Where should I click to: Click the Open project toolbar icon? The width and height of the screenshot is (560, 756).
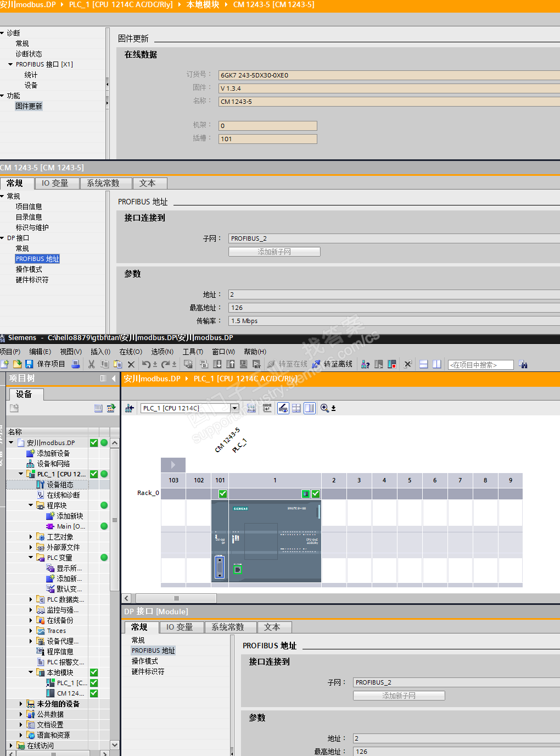pos(17,364)
